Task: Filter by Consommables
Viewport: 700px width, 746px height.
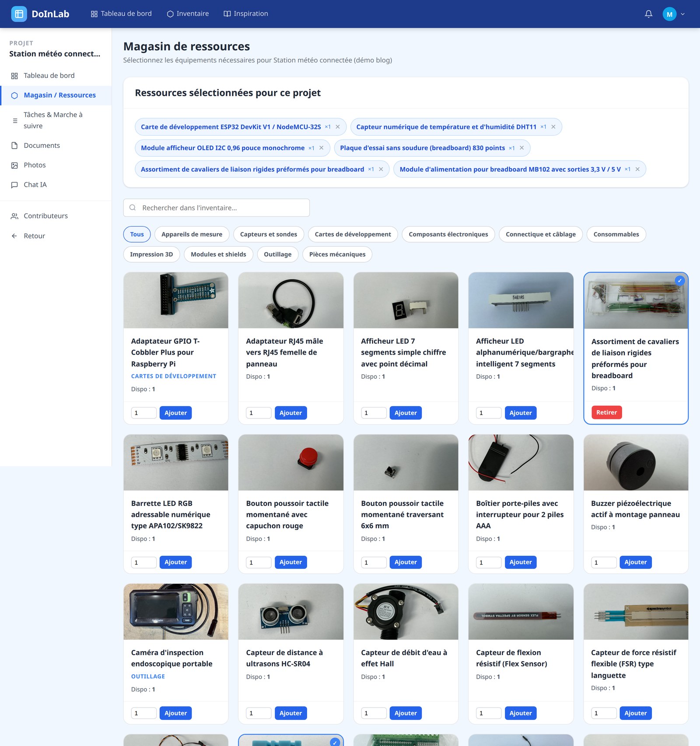Action: [x=616, y=234]
